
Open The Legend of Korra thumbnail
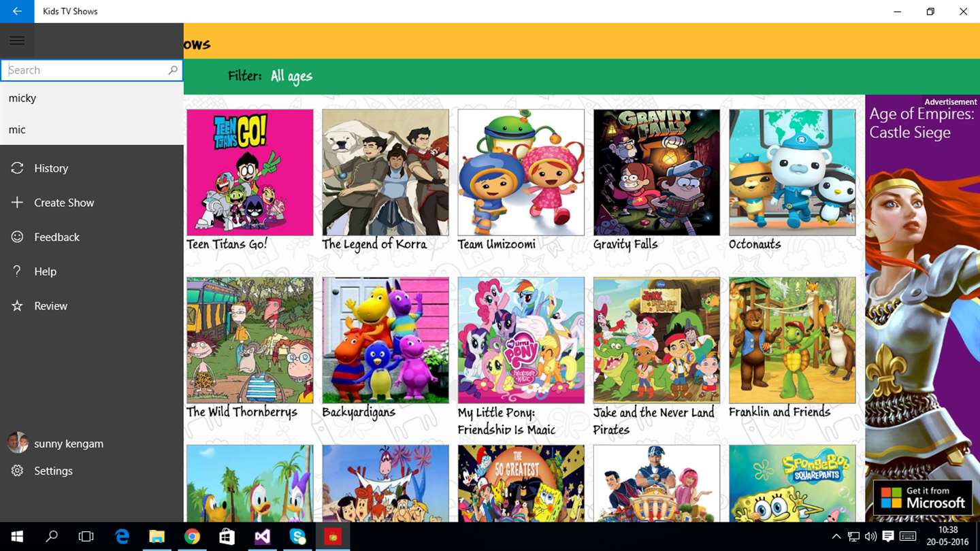(x=385, y=172)
